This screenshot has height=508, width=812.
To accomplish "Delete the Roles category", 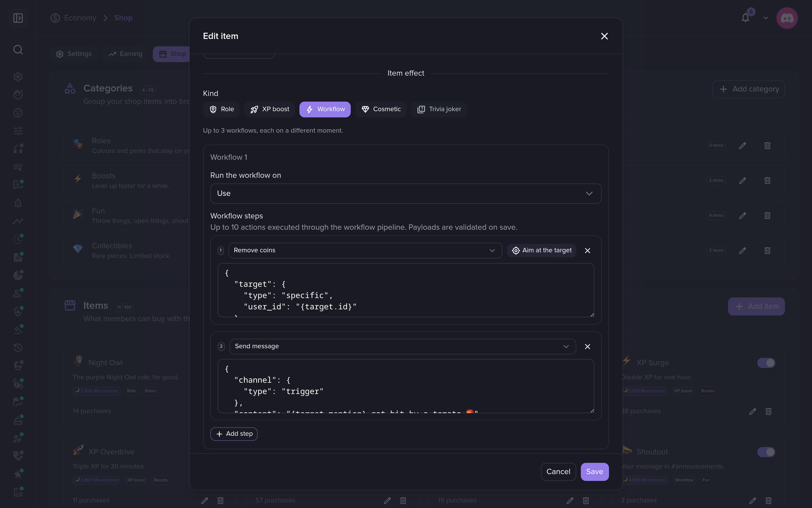I will (767, 145).
